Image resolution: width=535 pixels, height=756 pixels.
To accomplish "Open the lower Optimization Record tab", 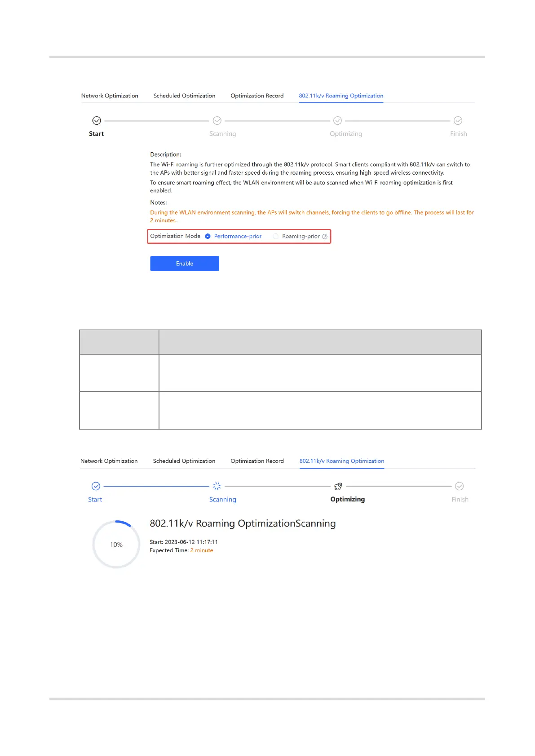I will click(x=257, y=461).
